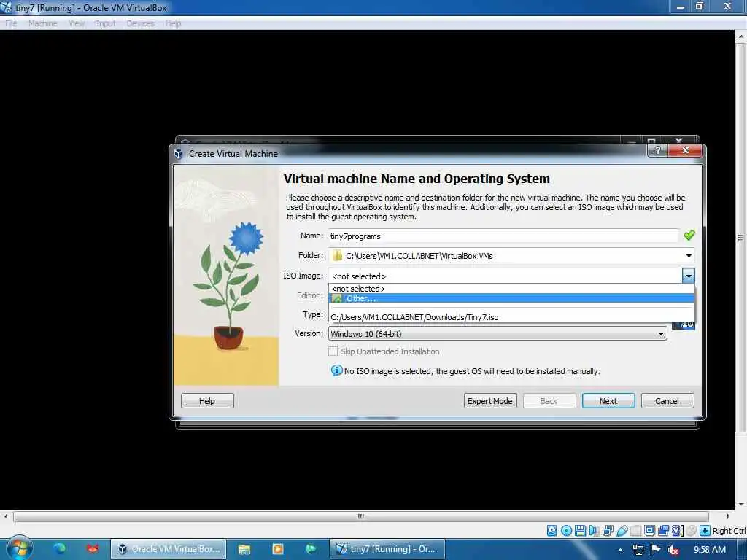747x560 pixels.
Task: Open Windows Explorer from taskbar
Action: [x=244, y=549]
